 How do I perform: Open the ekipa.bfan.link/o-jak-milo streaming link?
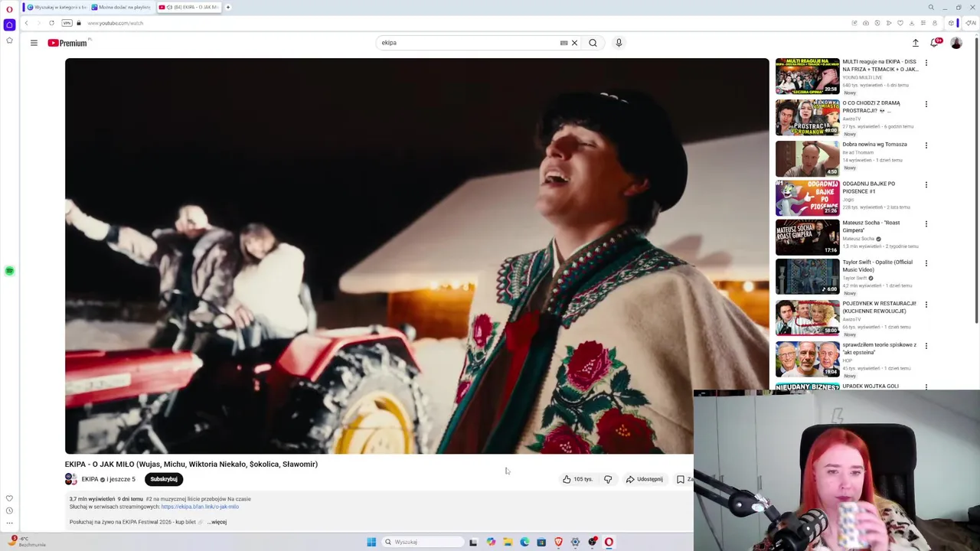pyautogui.click(x=200, y=507)
